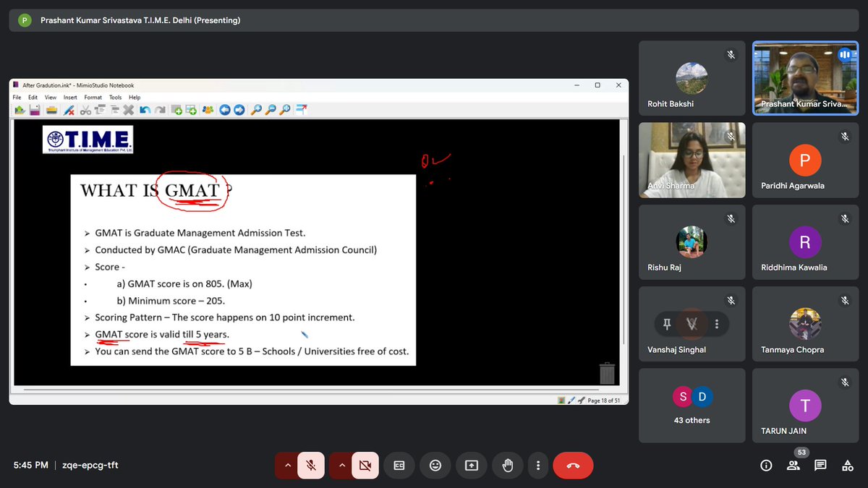Select Prashant Kumar Srivastava video tile
868x488 pixels.
(x=805, y=78)
